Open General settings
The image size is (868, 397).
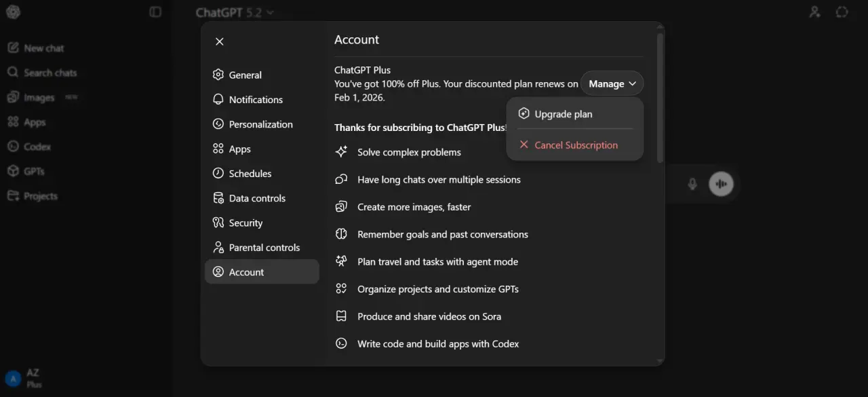(x=262, y=75)
